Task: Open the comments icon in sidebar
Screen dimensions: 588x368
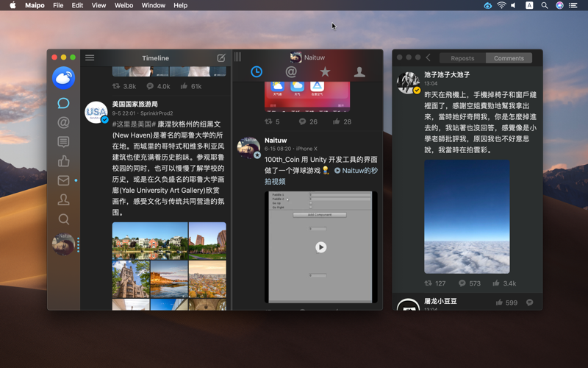Action: (x=63, y=142)
